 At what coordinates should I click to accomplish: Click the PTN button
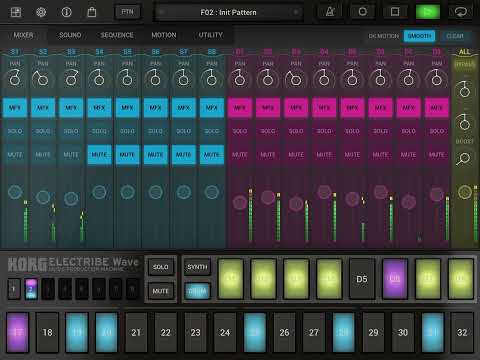click(127, 12)
